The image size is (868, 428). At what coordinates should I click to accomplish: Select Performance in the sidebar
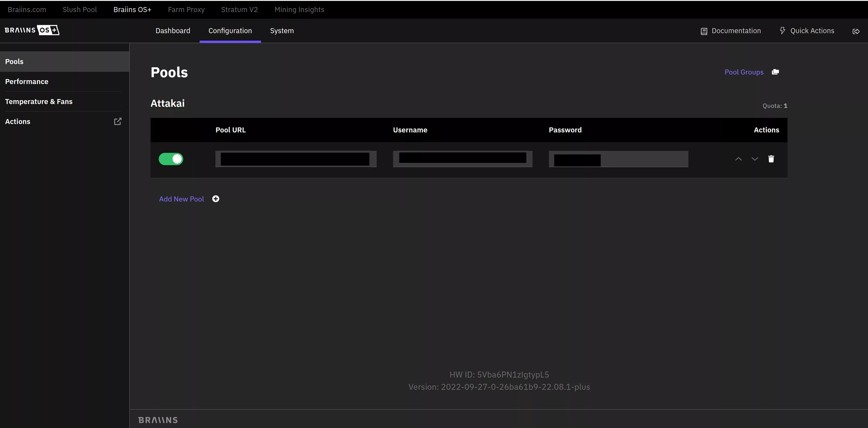(27, 81)
